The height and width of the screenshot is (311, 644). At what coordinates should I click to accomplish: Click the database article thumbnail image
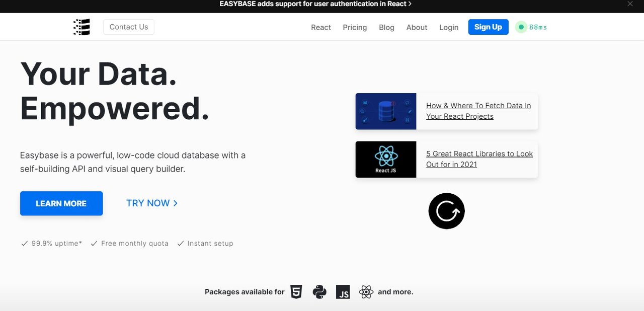pyautogui.click(x=386, y=111)
